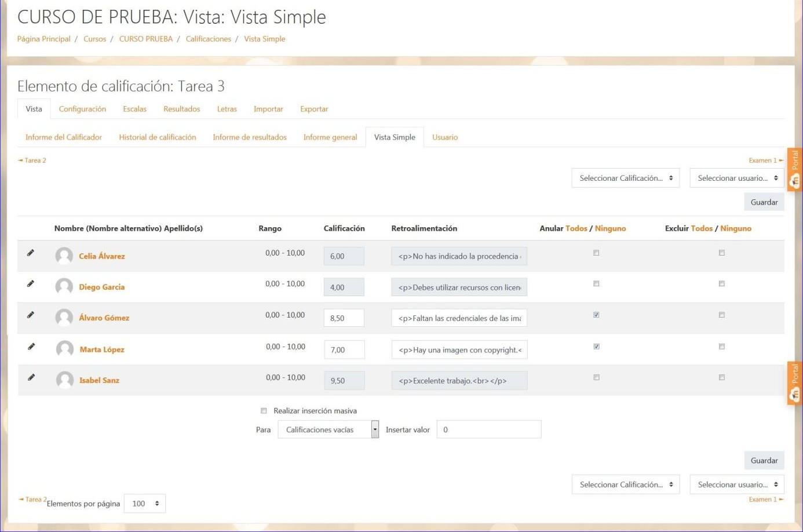803x532 pixels.
Task: Click the pencil edit icon for Álvaro Gómez
Action: pos(31,315)
